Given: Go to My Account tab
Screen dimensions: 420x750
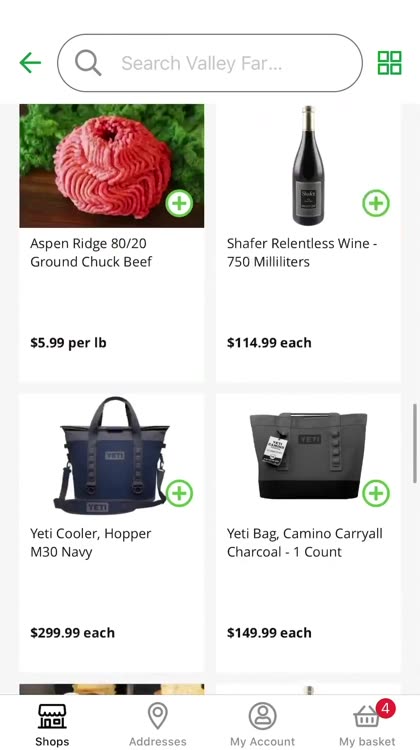Looking at the screenshot, I should [263, 724].
